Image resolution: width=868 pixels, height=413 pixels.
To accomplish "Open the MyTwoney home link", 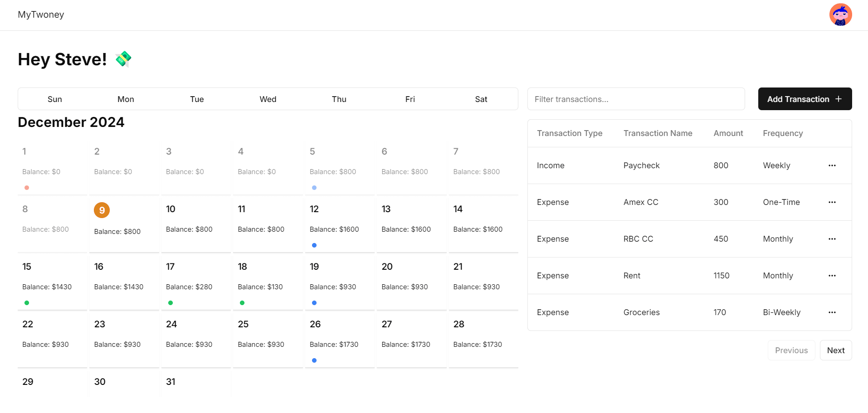I will coord(41,15).
